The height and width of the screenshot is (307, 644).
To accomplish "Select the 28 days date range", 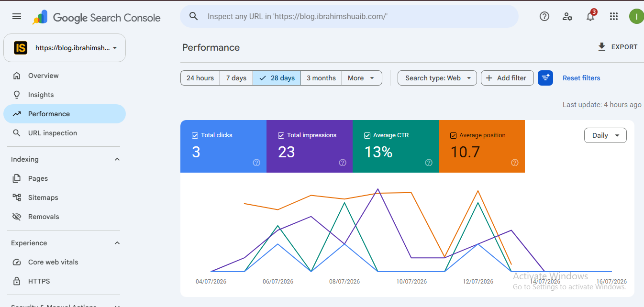I will point(277,78).
